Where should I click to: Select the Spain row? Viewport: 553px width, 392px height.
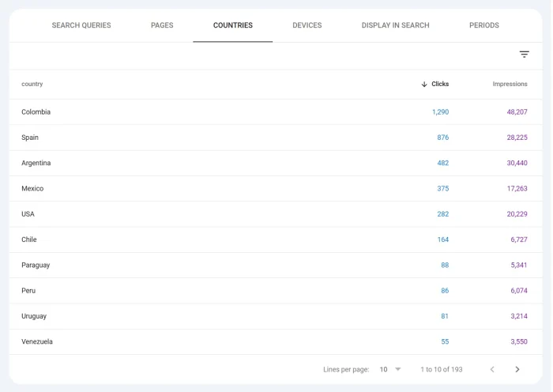click(276, 138)
